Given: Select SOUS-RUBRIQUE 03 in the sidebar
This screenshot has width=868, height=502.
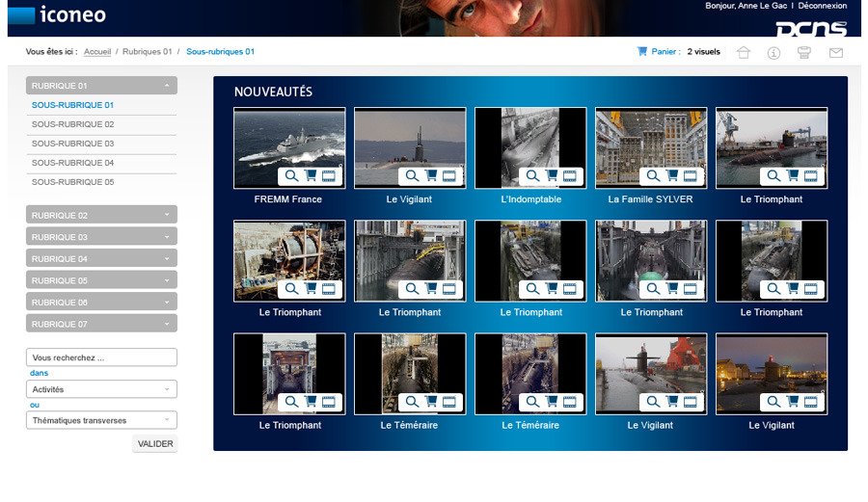Looking at the screenshot, I should [73, 144].
